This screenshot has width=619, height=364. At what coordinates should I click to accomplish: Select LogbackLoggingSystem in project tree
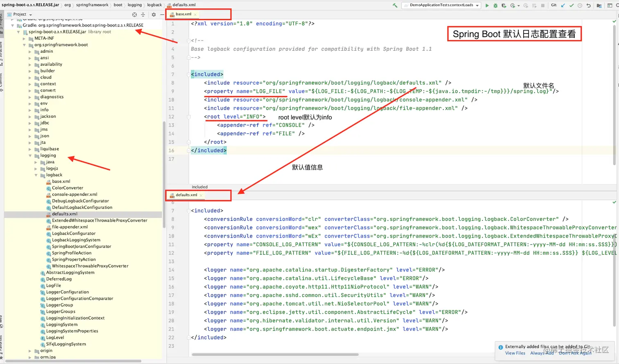point(76,240)
